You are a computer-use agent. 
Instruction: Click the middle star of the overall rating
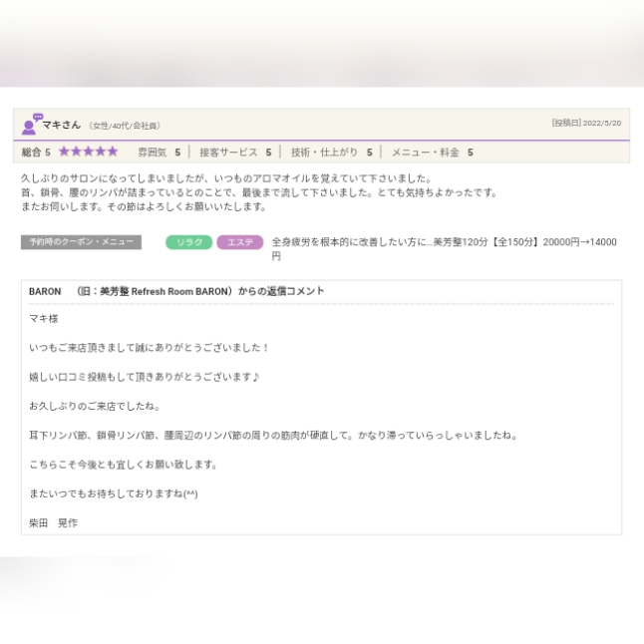pos(89,152)
